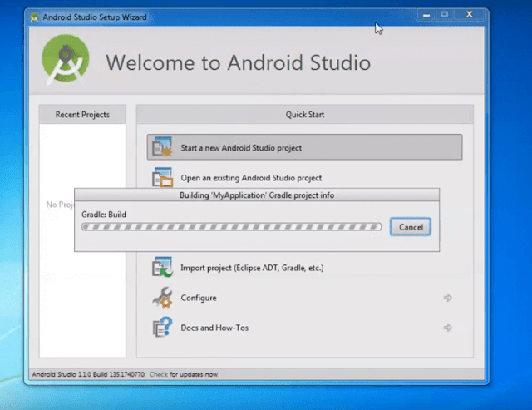The width and height of the screenshot is (532, 410).
Task: Maximize the Setup Wizard window
Action: (x=445, y=15)
